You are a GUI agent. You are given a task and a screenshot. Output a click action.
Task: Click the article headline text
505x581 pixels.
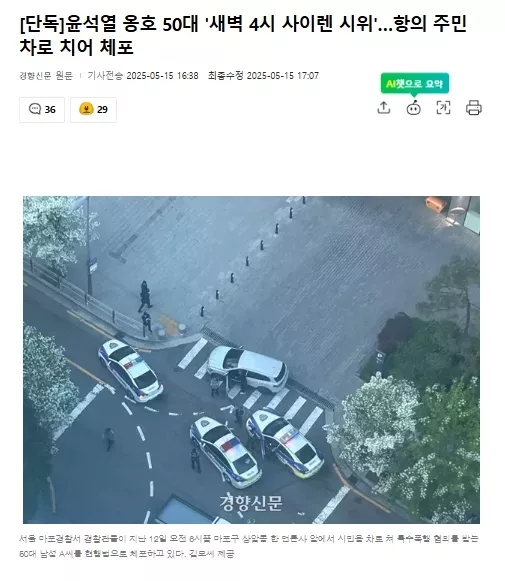point(243,36)
